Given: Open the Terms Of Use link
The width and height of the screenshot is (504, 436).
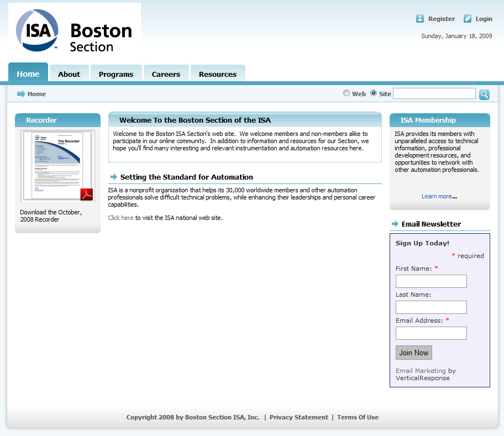Looking at the screenshot, I should coord(358,417).
